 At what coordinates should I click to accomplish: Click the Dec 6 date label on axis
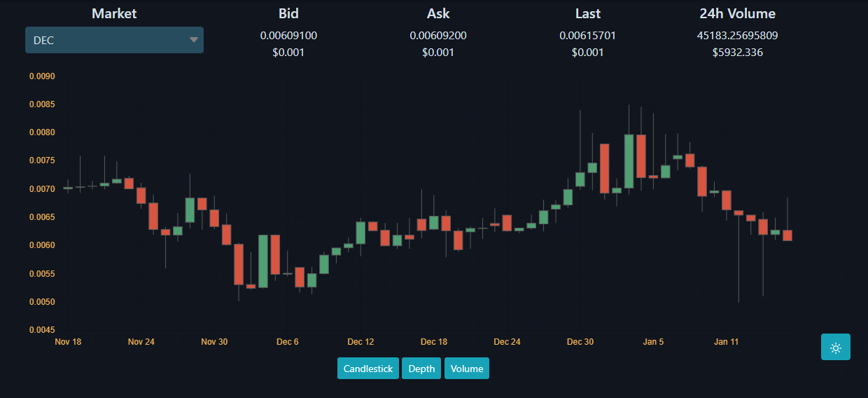(x=288, y=342)
